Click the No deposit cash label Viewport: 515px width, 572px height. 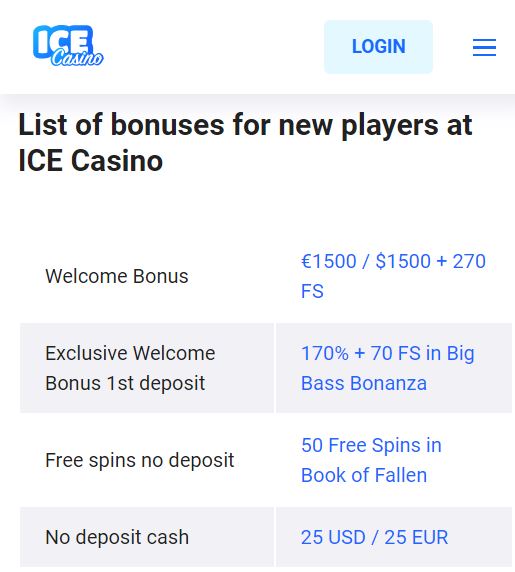pyautogui.click(x=117, y=537)
